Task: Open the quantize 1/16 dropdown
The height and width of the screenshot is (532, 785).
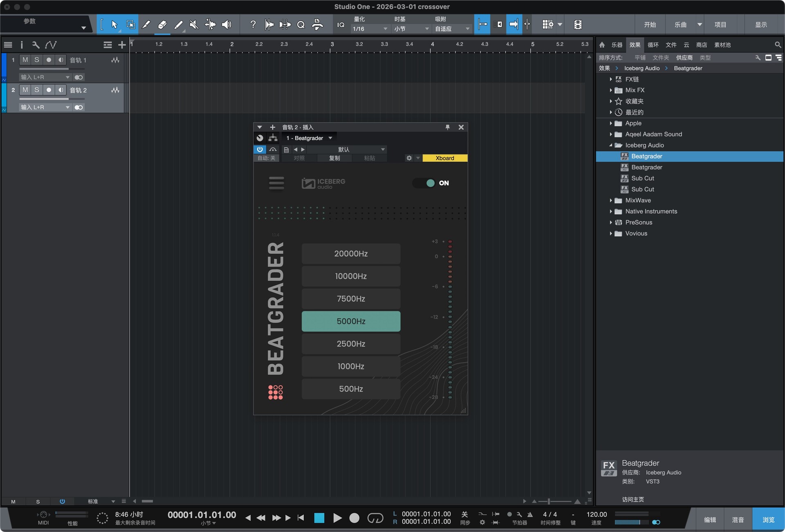Action: [370, 29]
